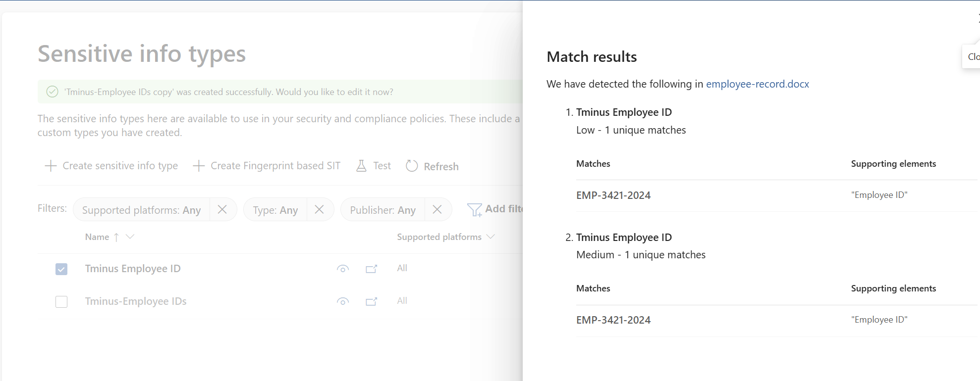Image resolution: width=980 pixels, height=381 pixels.
Task: Check the Tminus-Employee IDs checkbox
Action: pos(61,301)
